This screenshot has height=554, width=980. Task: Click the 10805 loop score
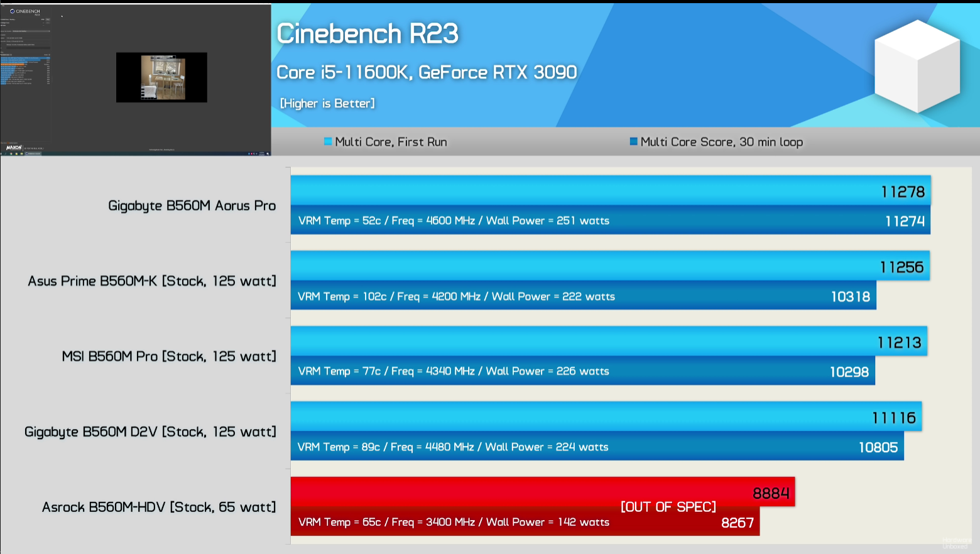pos(878,447)
